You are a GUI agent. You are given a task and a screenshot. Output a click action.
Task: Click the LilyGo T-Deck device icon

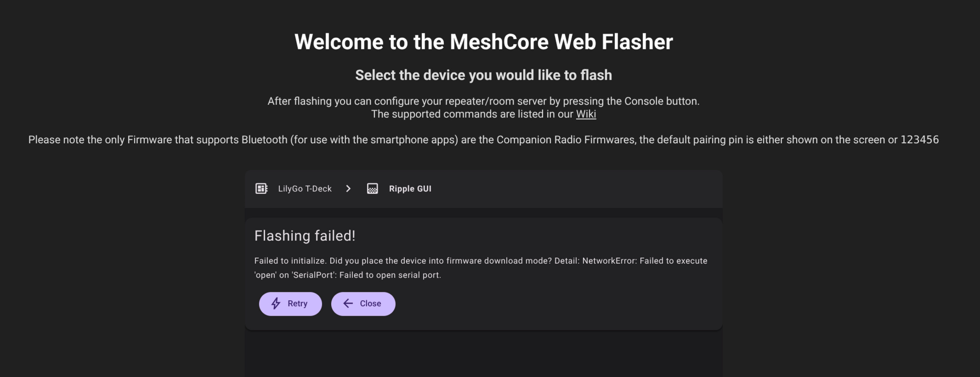[261, 189]
